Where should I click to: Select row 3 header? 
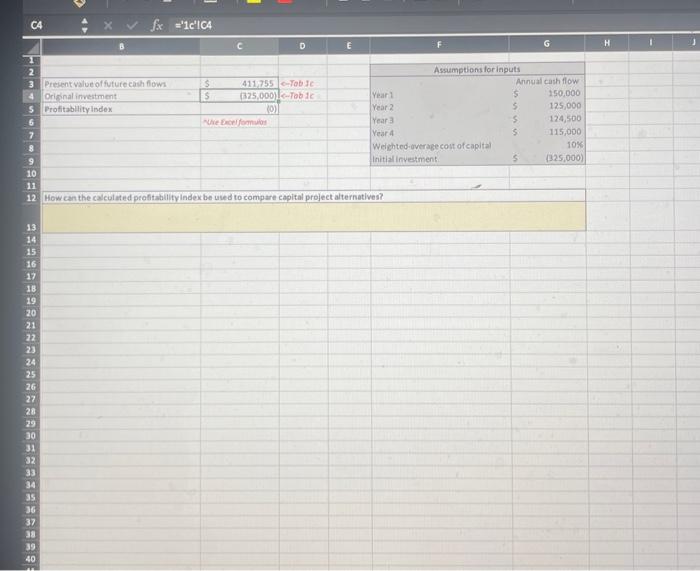[x=32, y=84]
